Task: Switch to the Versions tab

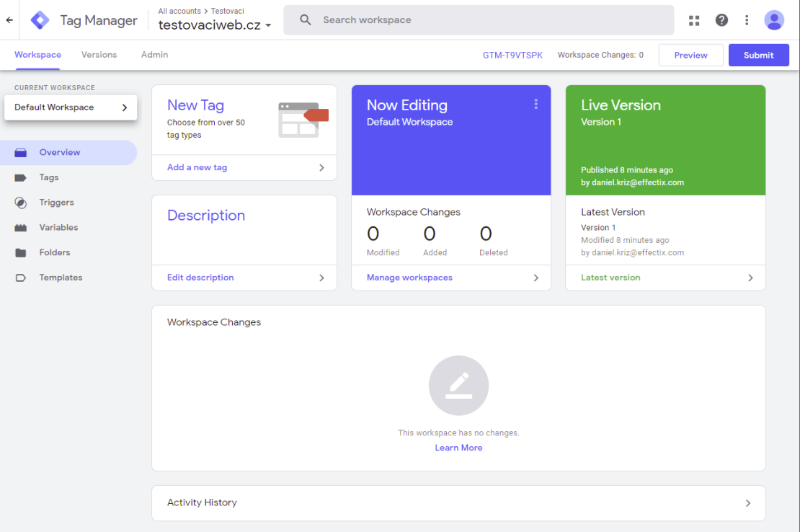Action: pos(99,55)
